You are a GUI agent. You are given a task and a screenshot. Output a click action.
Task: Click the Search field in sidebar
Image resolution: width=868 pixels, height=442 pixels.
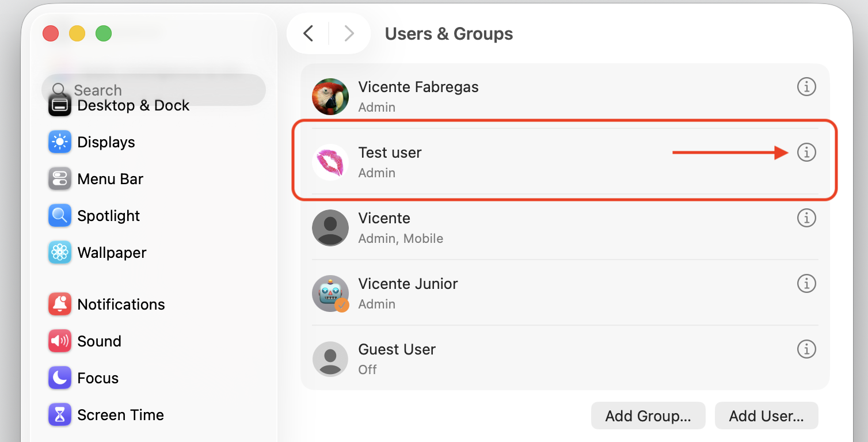(x=154, y=90)
